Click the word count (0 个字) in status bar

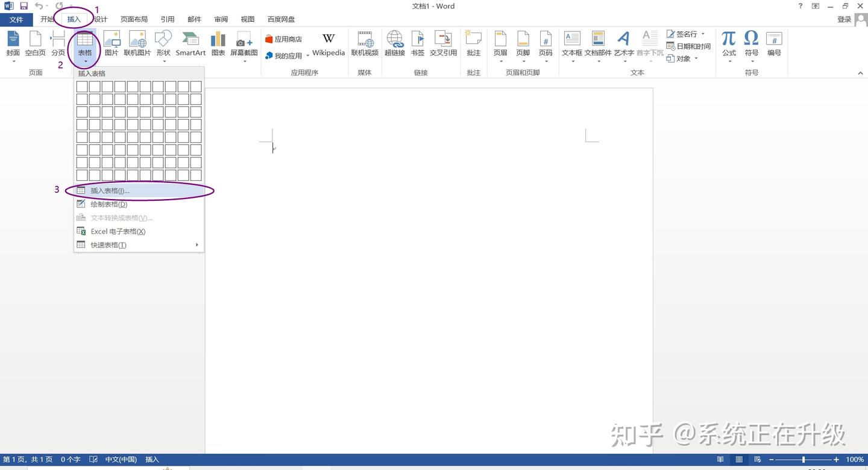(71, 460)
